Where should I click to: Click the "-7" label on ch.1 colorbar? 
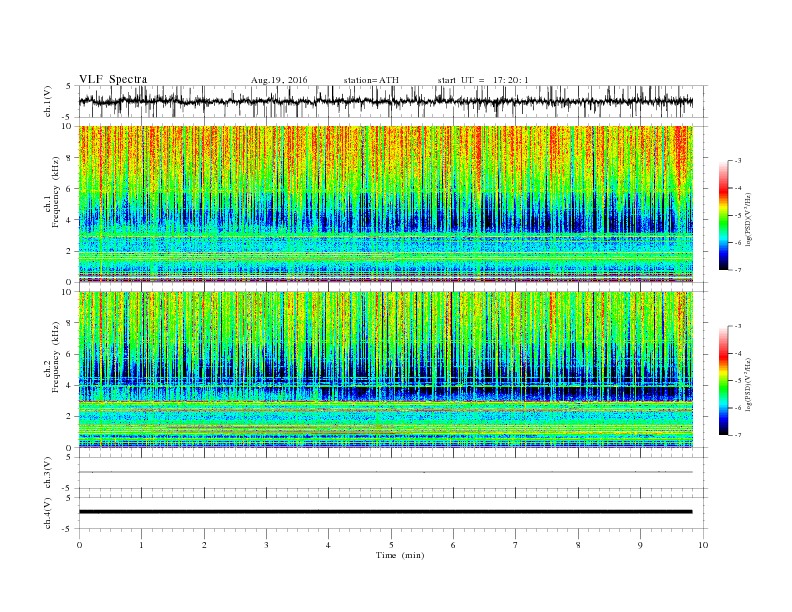(x=737, y=270)
